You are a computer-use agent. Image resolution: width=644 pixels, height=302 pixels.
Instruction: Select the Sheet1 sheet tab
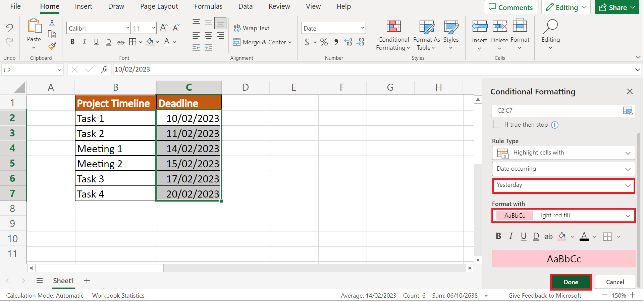point(63,281)
